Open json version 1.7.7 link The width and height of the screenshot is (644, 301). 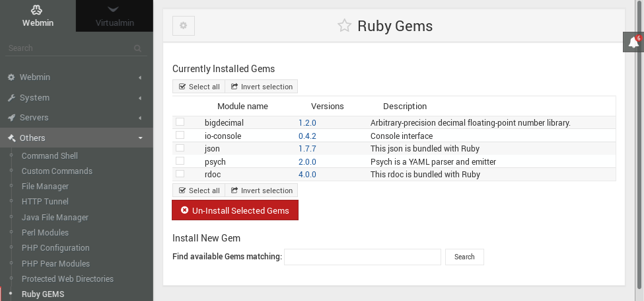point(307,149)
